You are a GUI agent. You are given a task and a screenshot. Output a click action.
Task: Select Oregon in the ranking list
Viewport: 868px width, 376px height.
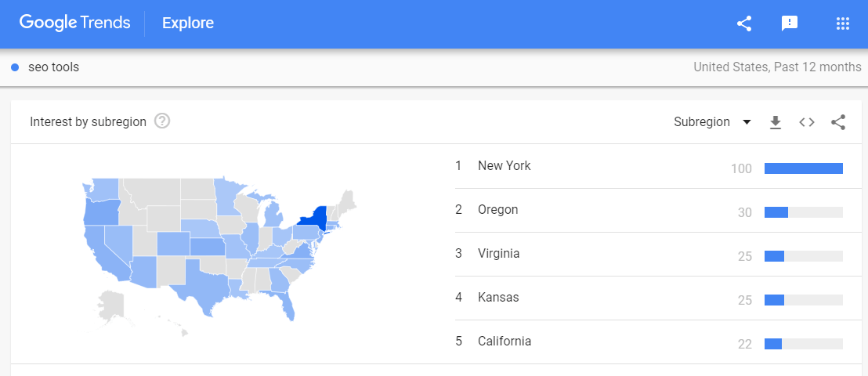649,211
